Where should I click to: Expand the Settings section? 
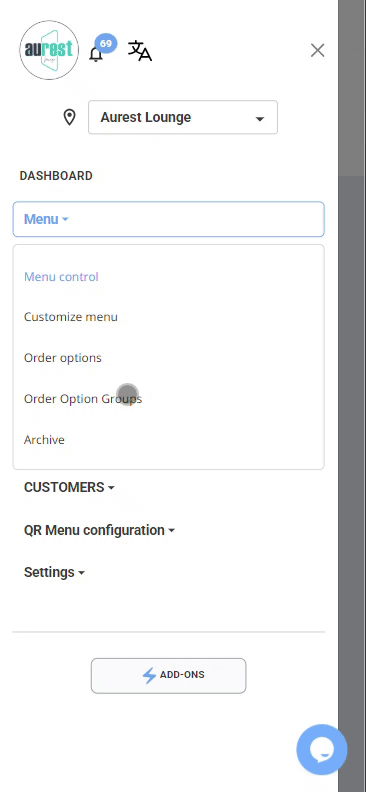[x=54, y=572]
